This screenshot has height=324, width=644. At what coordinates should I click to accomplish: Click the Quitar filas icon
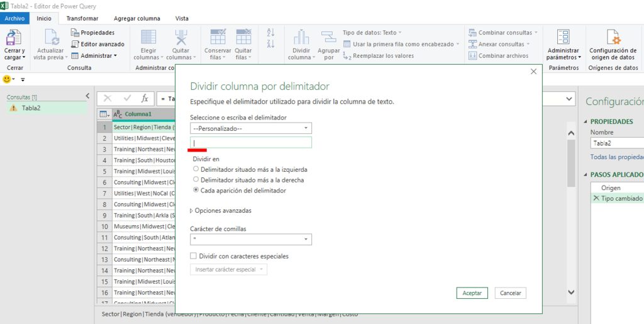(x=243, y=37)
